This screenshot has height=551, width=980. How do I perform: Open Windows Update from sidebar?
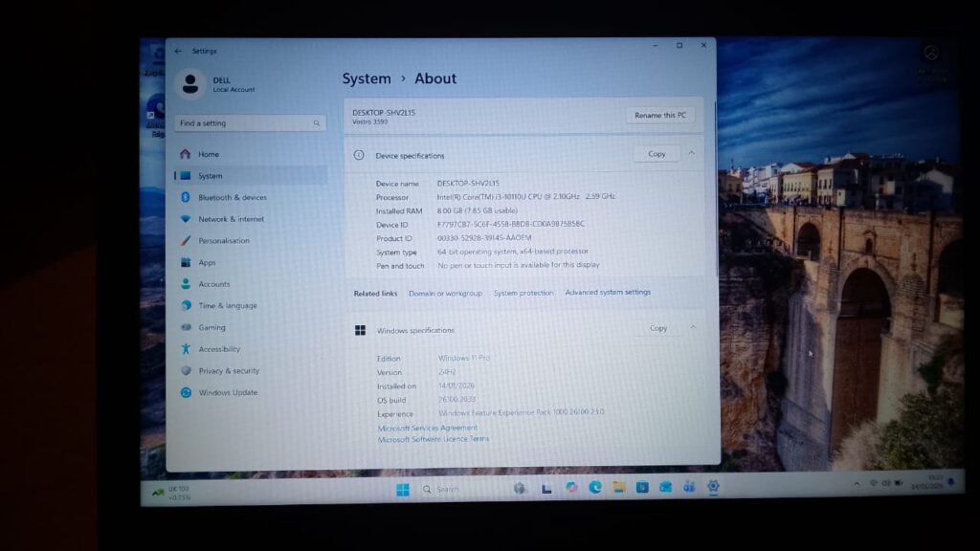[227, 392]
